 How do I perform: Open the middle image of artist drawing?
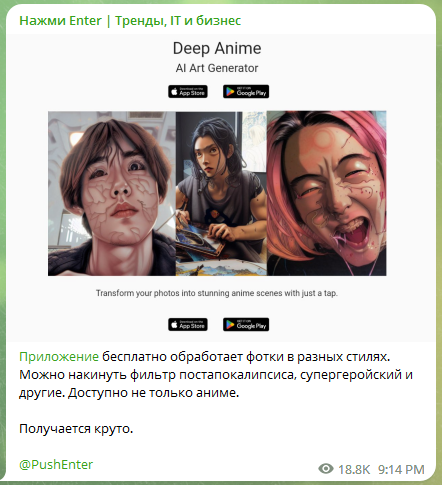click(x=221, y=193)
